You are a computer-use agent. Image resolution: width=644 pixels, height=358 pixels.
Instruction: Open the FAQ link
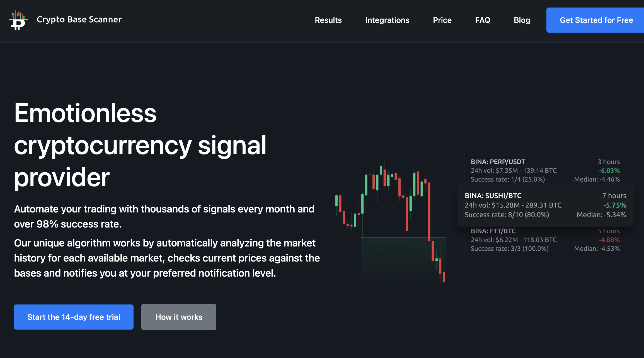coord(483,20)
